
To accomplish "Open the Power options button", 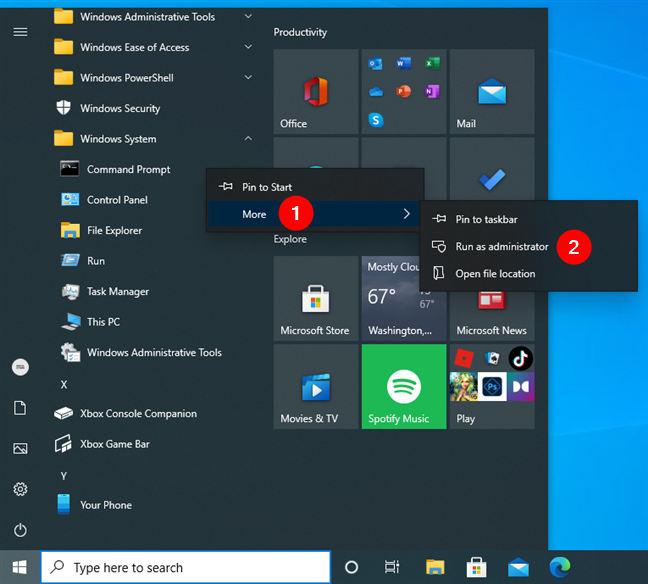I will (x=20, y=530).
